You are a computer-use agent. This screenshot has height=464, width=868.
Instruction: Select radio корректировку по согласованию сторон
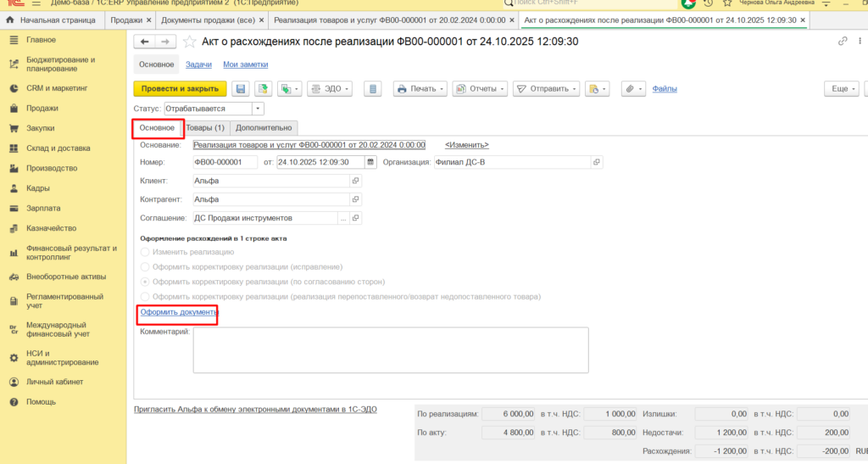tap(145, 282)
